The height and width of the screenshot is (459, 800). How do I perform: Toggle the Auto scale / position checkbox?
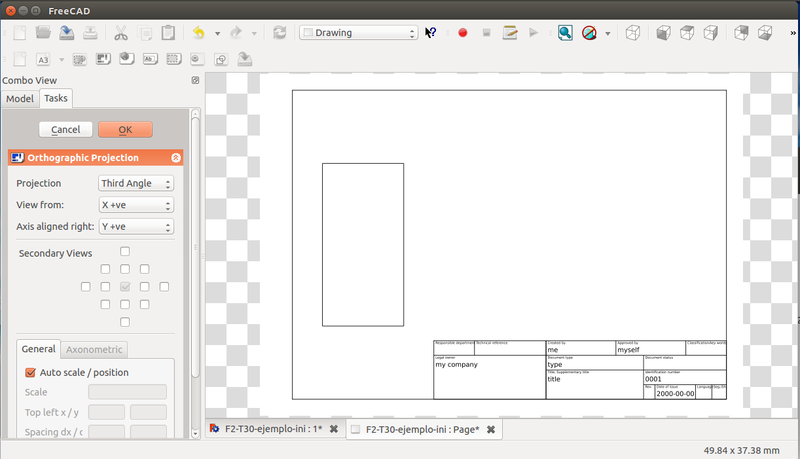pyautogui.click(x=30, y=373)
